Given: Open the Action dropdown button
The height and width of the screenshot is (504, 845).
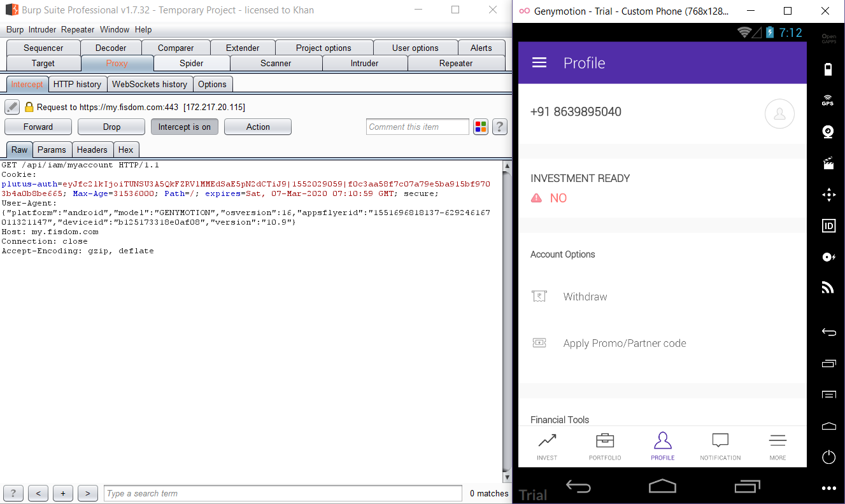Looking at the screenshot, I should (258, 127).
